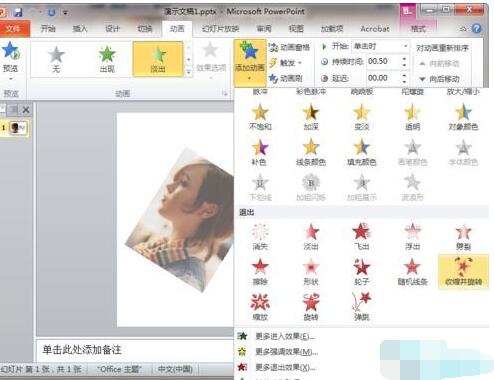Screen dimensions: 494x380
Task: Click 中文(中国) language in status bar
Action: (x=175, y=369)
